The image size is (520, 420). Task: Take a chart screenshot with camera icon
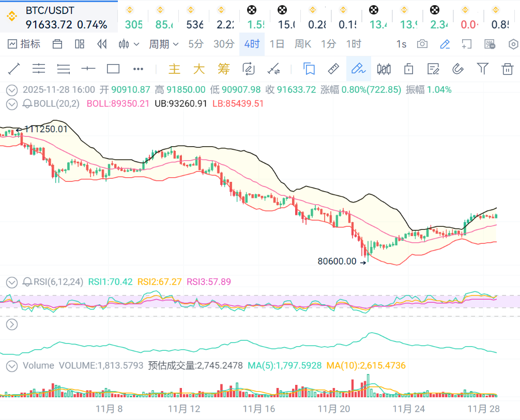[422, 44]
